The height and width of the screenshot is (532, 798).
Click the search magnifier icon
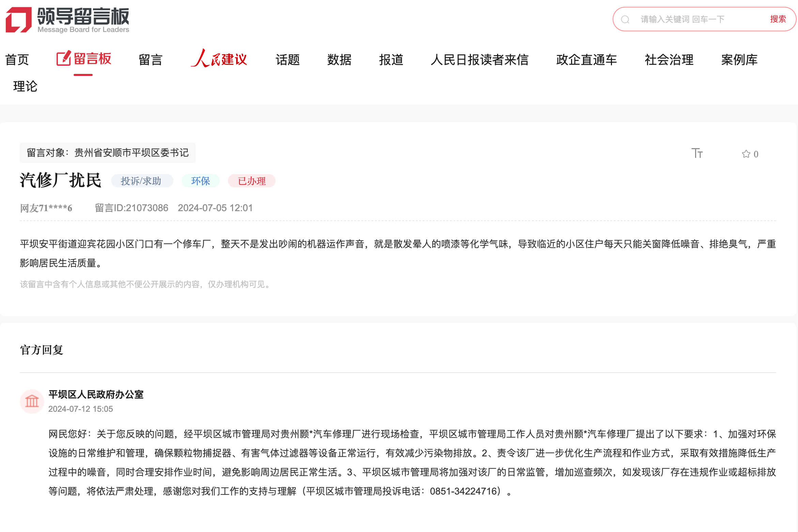click(x=626, y=19)
